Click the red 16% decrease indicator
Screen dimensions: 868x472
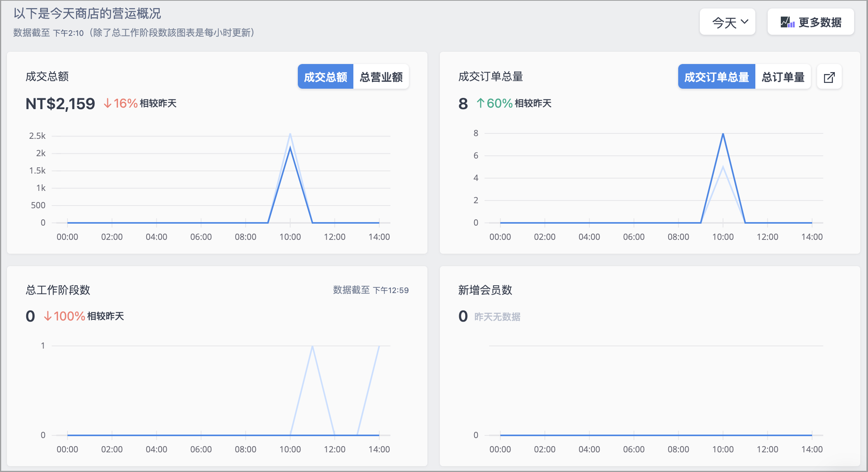[x=121, y=103]
